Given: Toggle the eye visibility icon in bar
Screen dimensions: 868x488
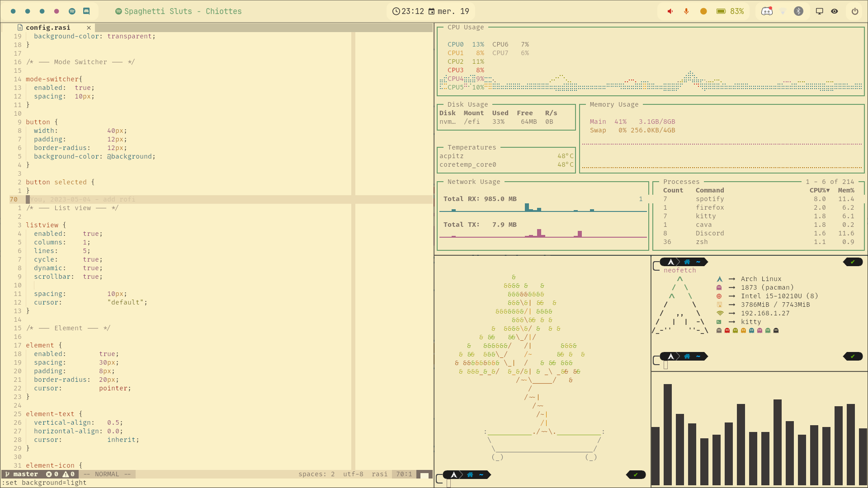Looking at the screenshot, I should (x=835, y=11).
